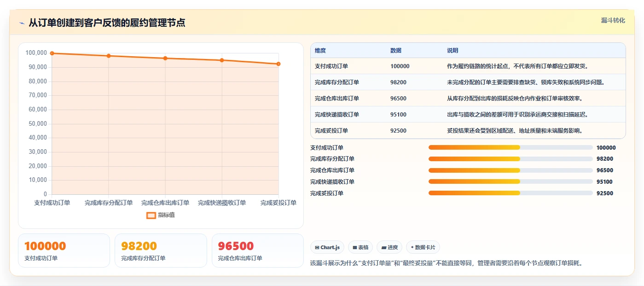Click the progress bar for 完成快递揽收订单
The width and height of the screenshot is (644, 286).
[x=511, y=182]
